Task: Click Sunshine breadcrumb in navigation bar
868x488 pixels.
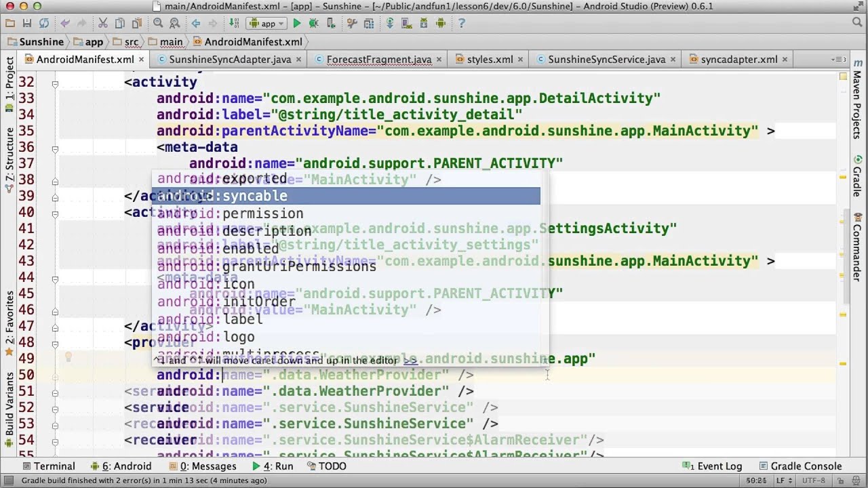Action: click(x=35, y=42)
